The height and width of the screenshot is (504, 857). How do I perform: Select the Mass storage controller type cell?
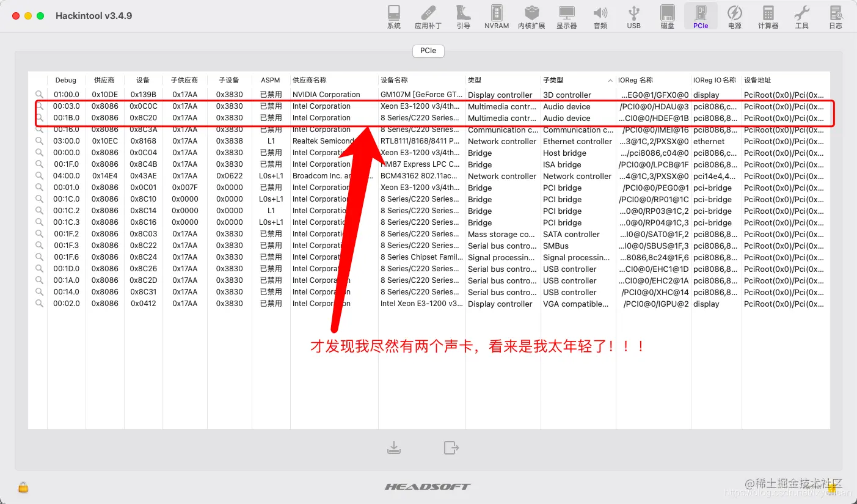(x=501, y=234)
